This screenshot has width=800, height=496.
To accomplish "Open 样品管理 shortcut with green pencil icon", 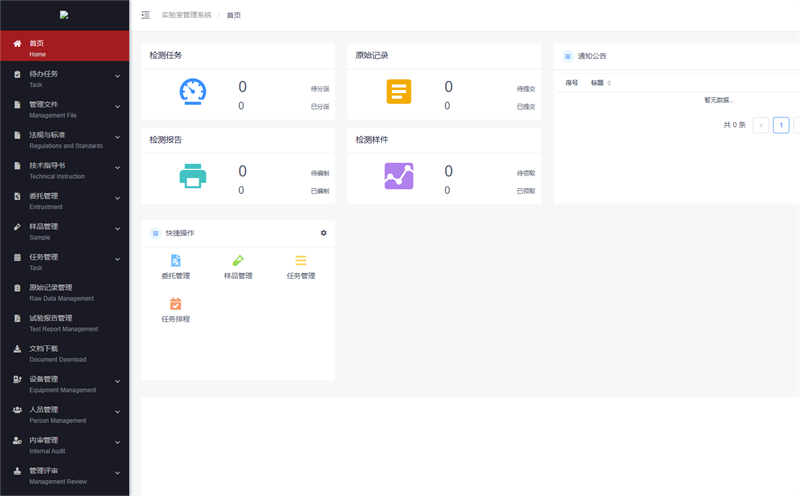I will click(x=238, y=267).
